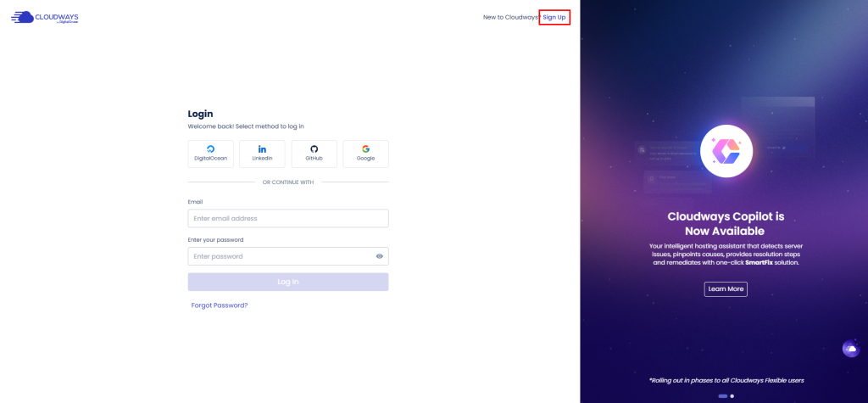Click 'Welcome back! Select method to log in'

pyautogui.click(x=246, y=126)
